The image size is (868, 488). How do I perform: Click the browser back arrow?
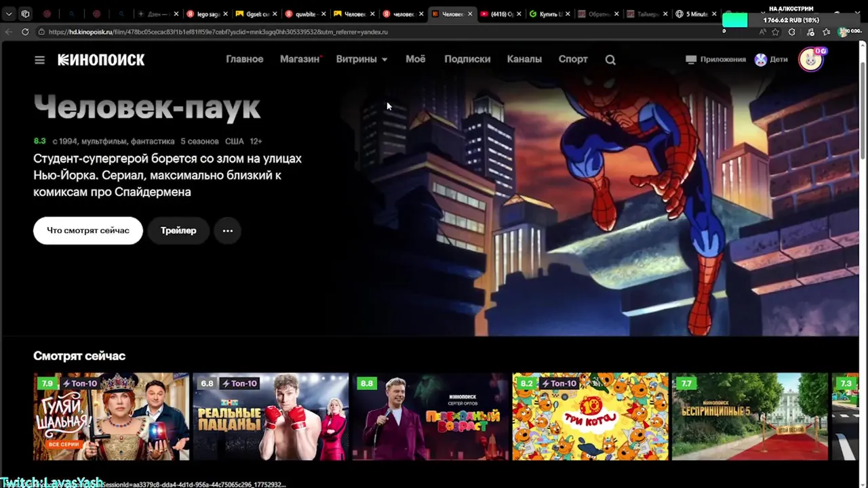click(x=9, y=32)
